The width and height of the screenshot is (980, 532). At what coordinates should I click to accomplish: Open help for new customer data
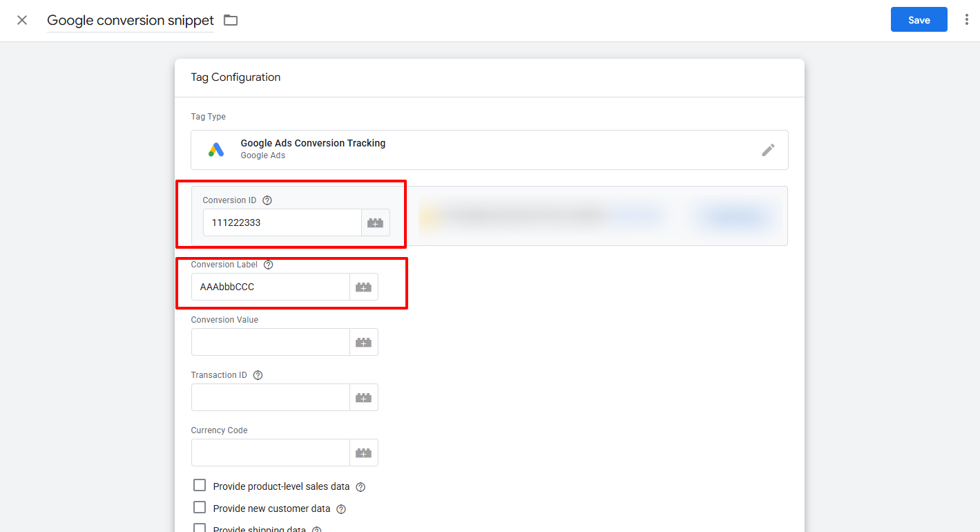pos(340,509)
